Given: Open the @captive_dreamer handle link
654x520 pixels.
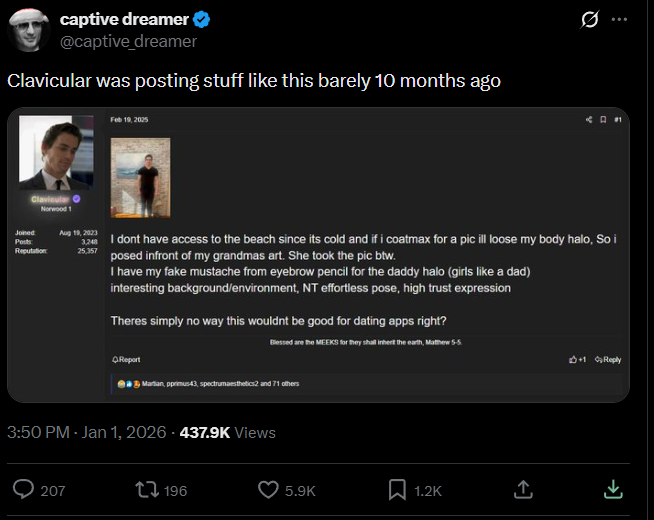Looking at the screenshot, I should (x=128, y=41).
